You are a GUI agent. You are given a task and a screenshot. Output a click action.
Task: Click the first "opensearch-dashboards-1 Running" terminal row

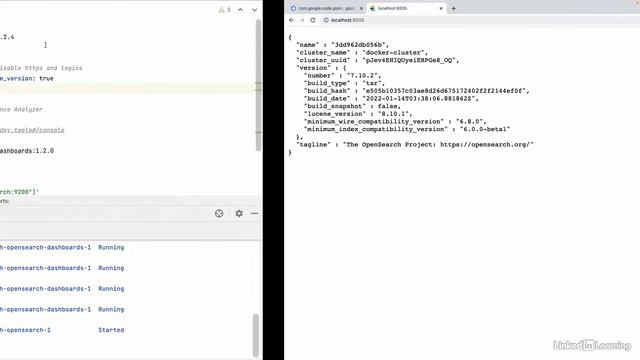click(x=62, y=247)
